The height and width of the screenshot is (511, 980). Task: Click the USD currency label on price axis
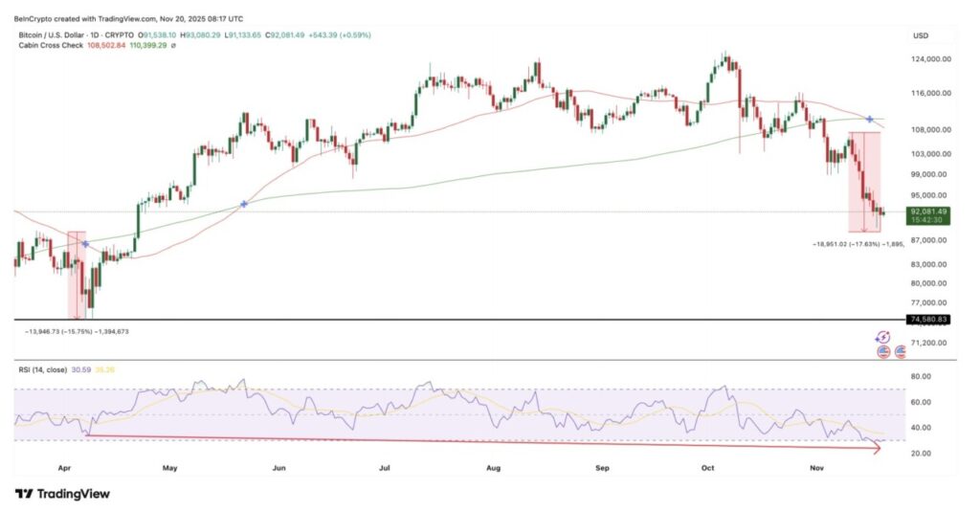tap(921, 35)
